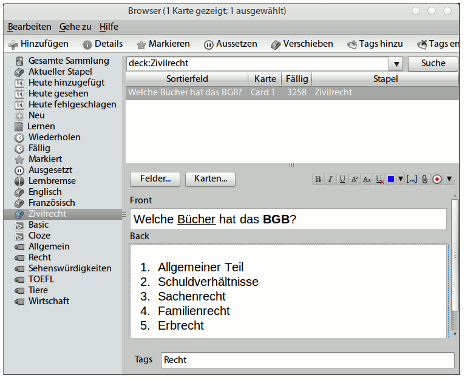Click the deck:Zivilrecht search field
Image resolution: width=465 pixels, height=380 pixels.
click(x=257, y=64)
